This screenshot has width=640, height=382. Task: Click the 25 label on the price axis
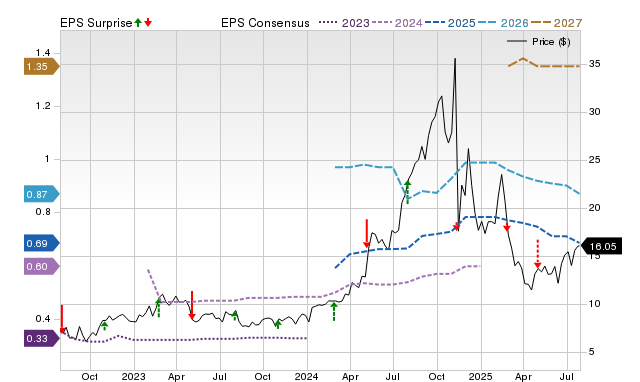(594, 160)
